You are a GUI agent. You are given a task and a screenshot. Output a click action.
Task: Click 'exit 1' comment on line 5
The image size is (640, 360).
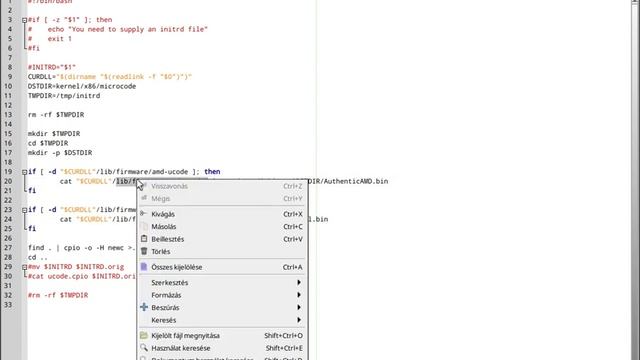click(60, 39)
